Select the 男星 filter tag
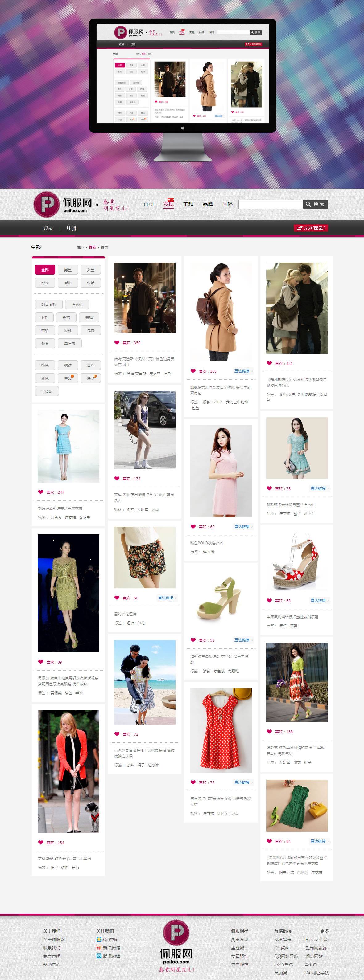Screen dimensions: 364x980 coord(68,270)
